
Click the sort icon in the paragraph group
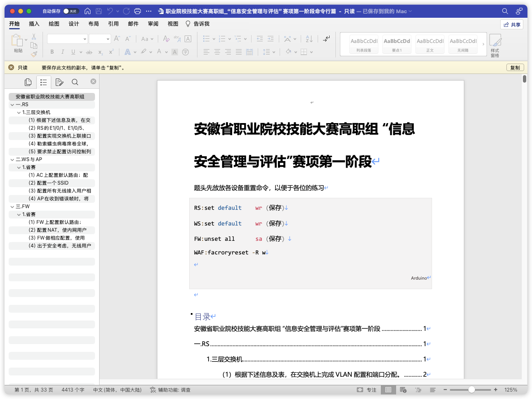pos(309,38)
